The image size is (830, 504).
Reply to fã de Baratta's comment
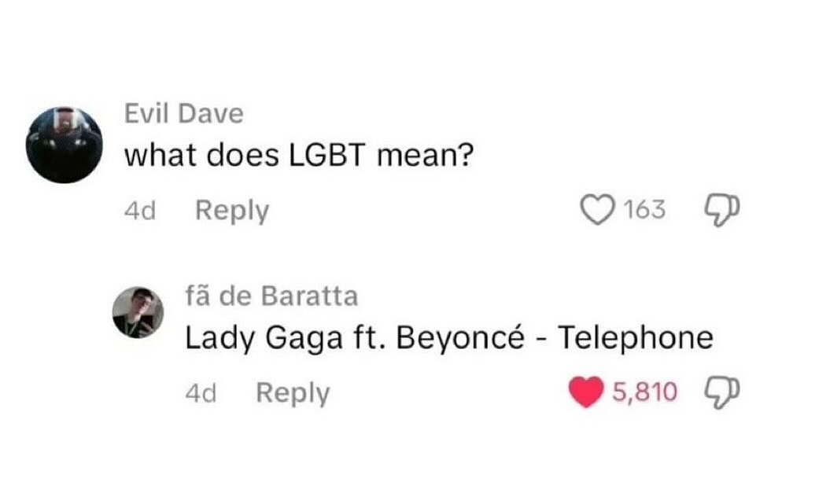tap(293, 392)
